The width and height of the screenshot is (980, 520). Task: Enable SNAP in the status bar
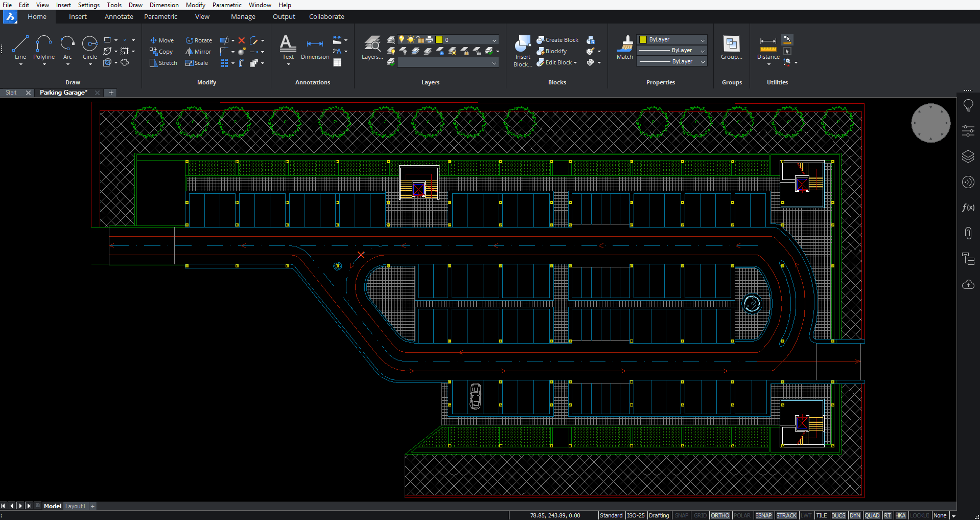click(x=681, y=515)
